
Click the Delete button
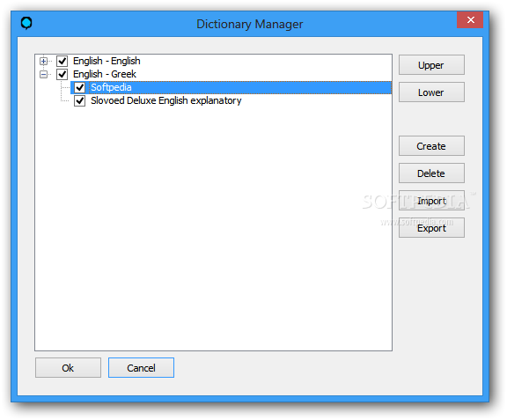click(431, 173)
